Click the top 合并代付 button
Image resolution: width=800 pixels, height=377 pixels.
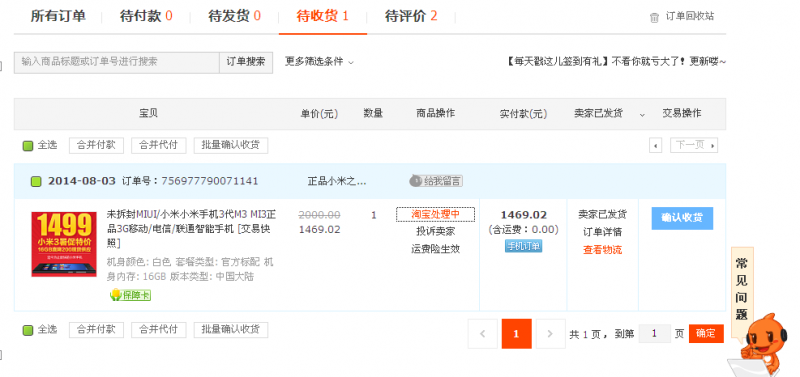[159, 145]
